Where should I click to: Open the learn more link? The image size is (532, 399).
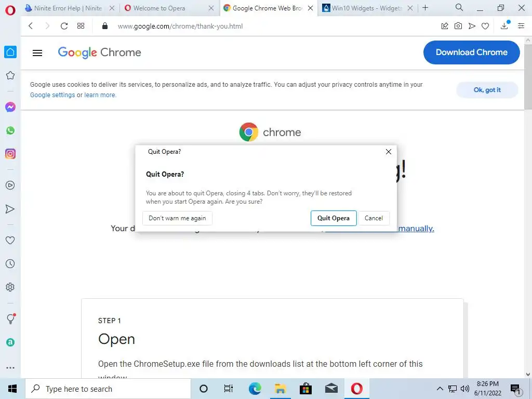100,95
